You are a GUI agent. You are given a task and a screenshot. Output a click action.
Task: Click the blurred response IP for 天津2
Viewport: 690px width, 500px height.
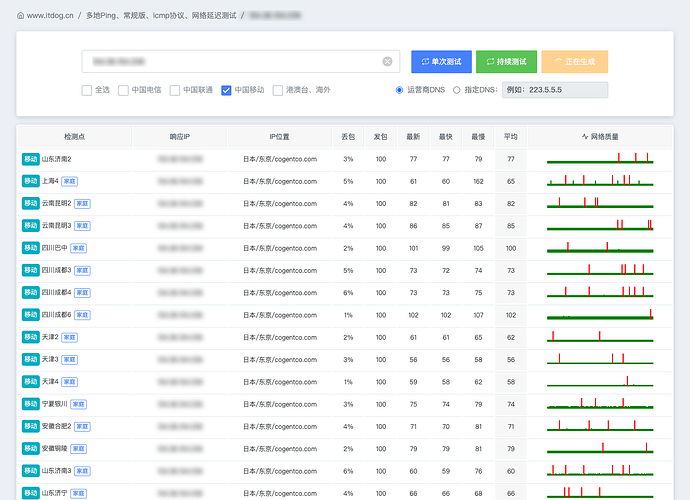(x=180, y=338)
